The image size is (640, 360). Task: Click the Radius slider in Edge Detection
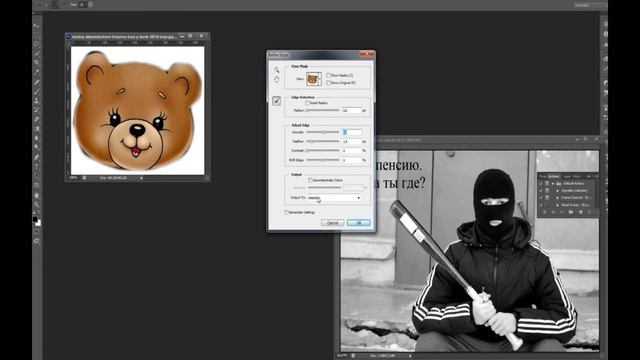[x=322, y=111]
